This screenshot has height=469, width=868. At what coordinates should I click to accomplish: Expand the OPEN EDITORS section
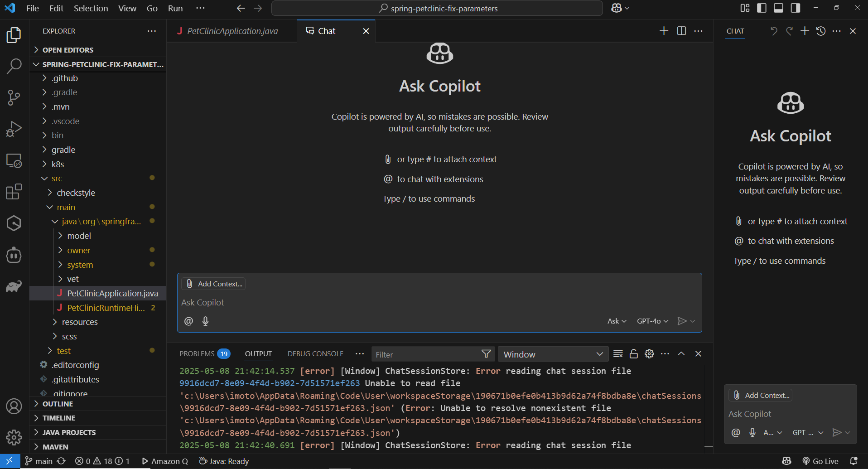click(x=98, y=50)
